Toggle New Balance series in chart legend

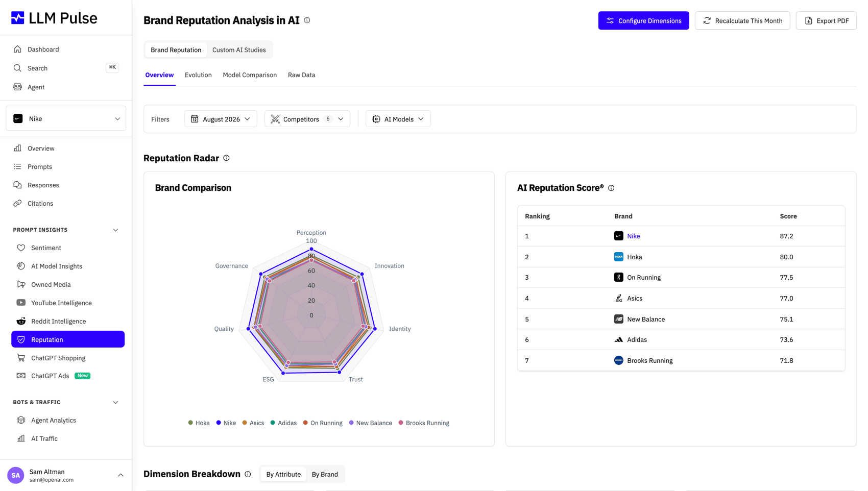[370, 423]
